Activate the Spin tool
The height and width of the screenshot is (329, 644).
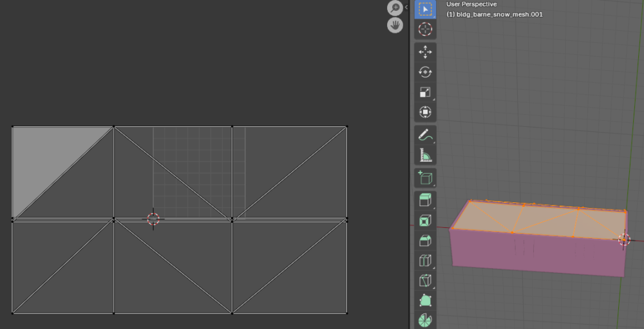coord(425,320)
